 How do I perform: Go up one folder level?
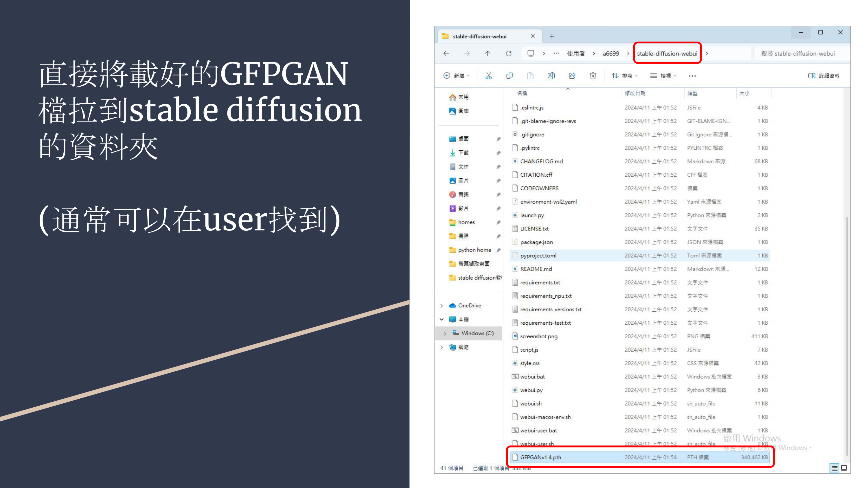[x=488, y=53]
